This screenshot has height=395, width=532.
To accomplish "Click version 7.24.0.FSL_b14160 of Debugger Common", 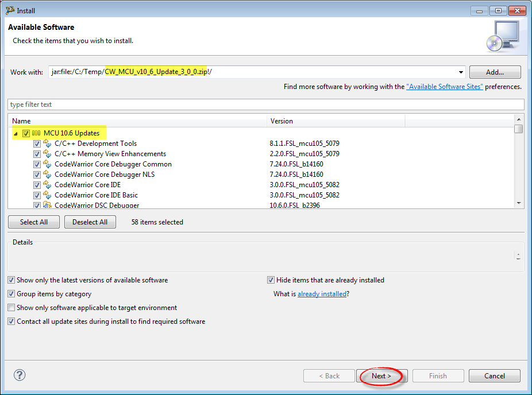I will coord(296,164).
